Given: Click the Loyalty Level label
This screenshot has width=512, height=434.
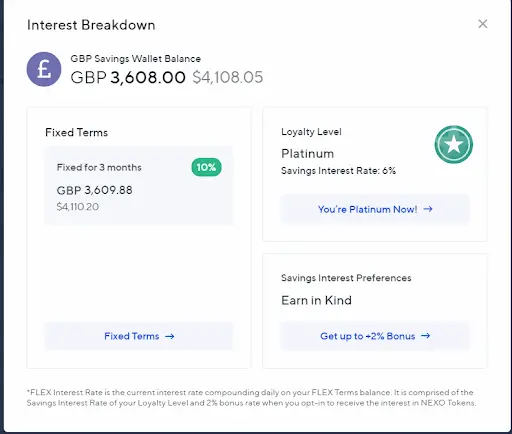Looking at the screenshot, I should (x=311, y=132).
